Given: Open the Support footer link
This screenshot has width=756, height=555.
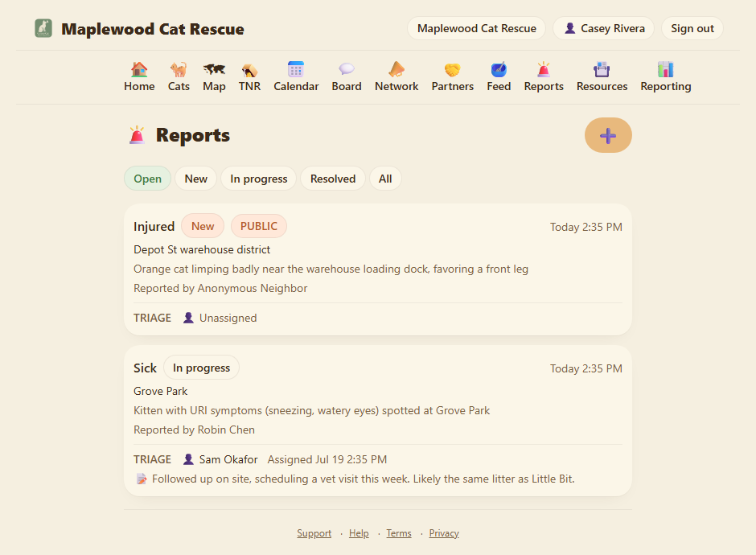Looking at the screenshot, I should pyautogui.click(x=314, y=533).
